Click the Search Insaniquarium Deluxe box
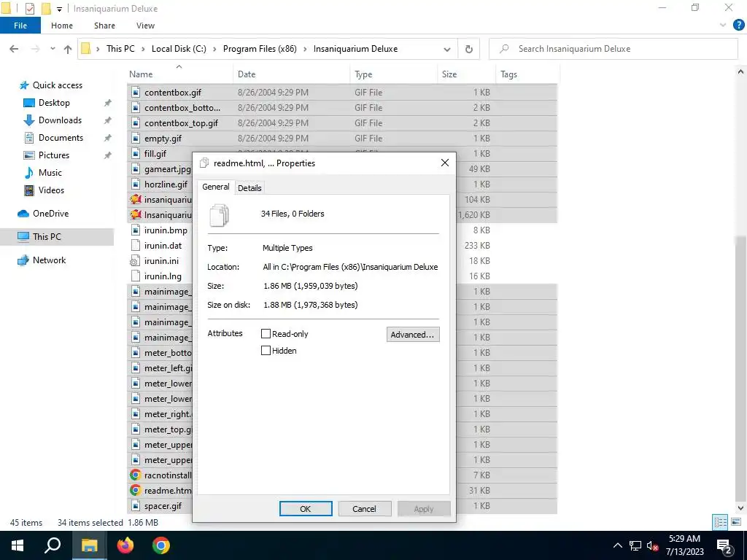Viewport: 747px width, 560px height. point(614,49)
